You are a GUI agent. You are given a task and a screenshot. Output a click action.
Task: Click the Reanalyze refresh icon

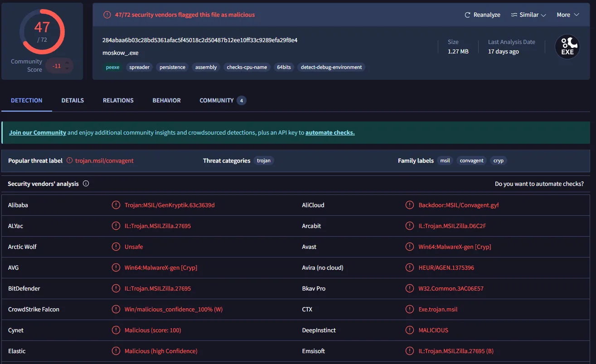click(x=467, y=15)
